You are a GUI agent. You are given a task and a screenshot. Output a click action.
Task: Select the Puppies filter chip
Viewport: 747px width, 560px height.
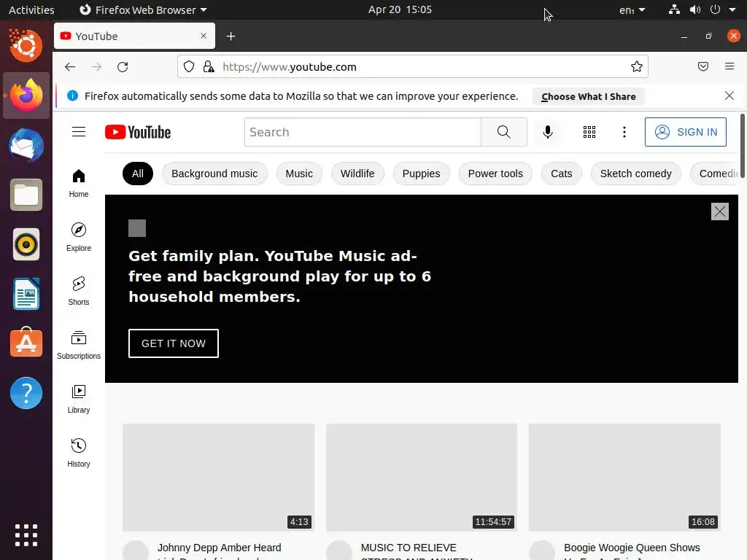click(x=421, y=174)
